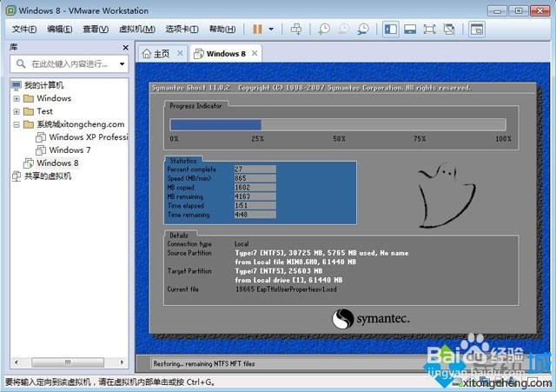Click the Ghost progress indicator bar

(338, 124)
